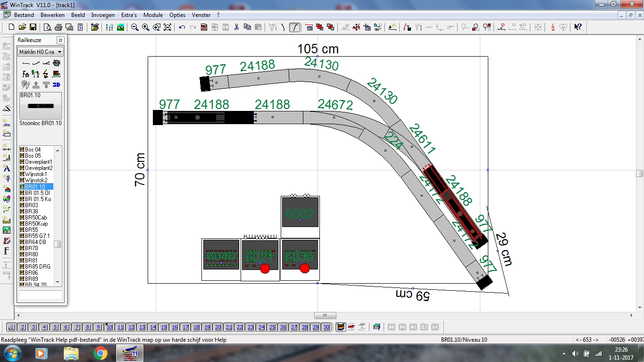Click the layer stack icon after layer 30
This screenshot has width=644, height=362.
pyautogui.click(x=341, y=327)
